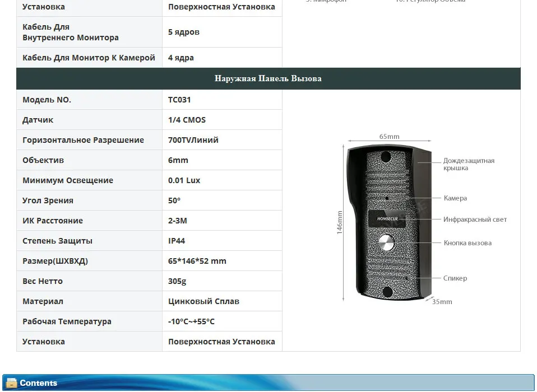Select the 'Вес Нетто' label
The height and width of the screenshot is (392, 537).
[x=43, y=282]
